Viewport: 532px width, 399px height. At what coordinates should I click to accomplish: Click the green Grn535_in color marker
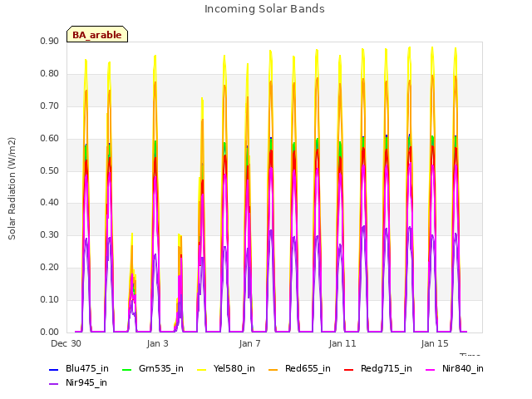[126, 369]
